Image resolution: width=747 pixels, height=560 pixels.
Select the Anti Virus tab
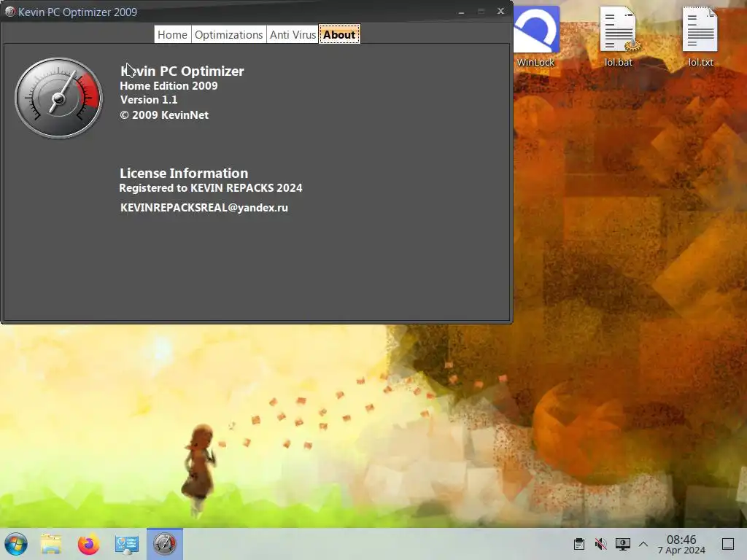tap(293, 34)
